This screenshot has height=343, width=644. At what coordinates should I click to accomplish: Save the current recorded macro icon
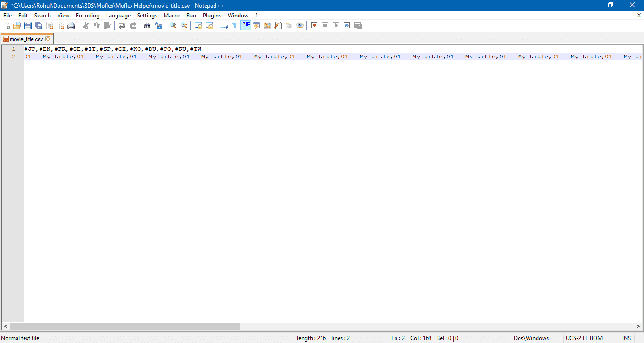click(x=358, y=25)
